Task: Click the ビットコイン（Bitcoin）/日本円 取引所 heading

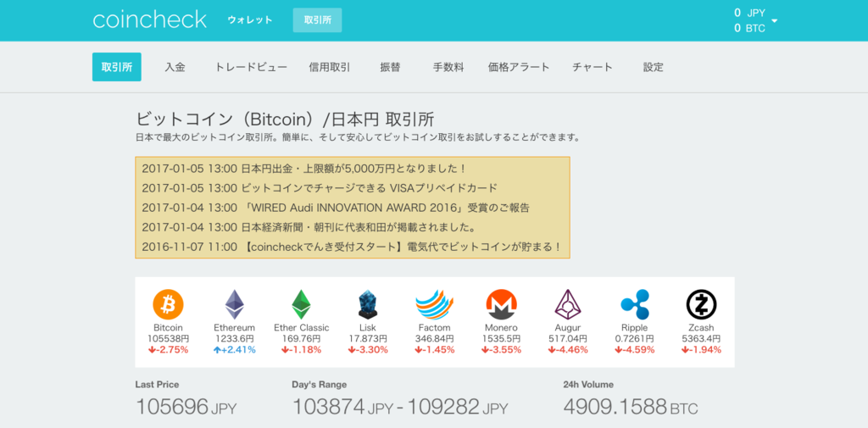Action: click(x=285, y=119)
